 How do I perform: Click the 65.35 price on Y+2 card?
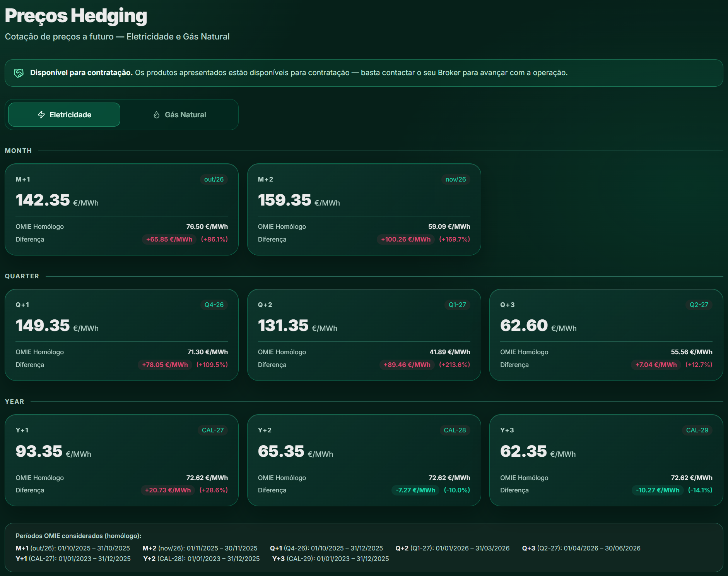tap(281, 451)
